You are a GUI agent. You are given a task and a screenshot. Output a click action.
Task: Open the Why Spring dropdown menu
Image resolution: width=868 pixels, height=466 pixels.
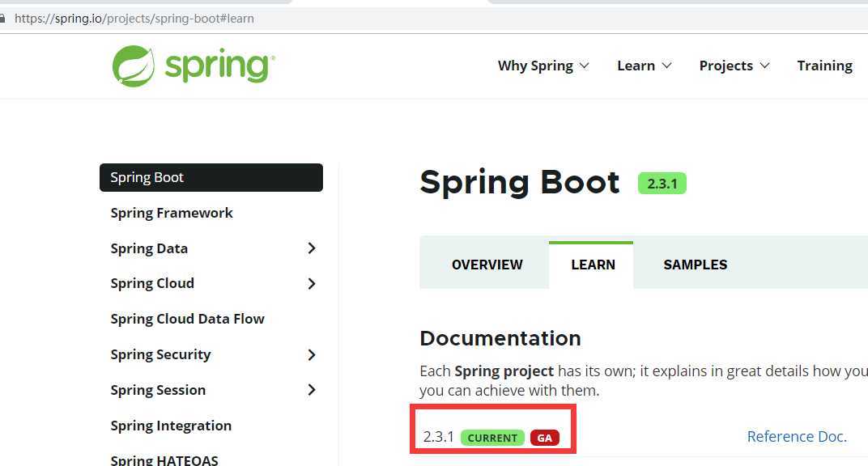(x=543, y=66)
